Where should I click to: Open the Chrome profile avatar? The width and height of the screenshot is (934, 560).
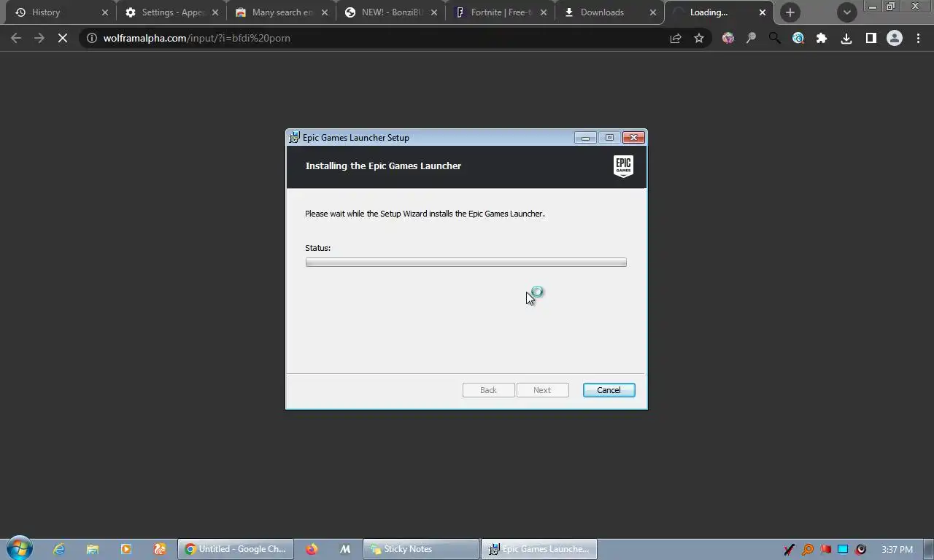pyautogui.click(x=895, y=38)
